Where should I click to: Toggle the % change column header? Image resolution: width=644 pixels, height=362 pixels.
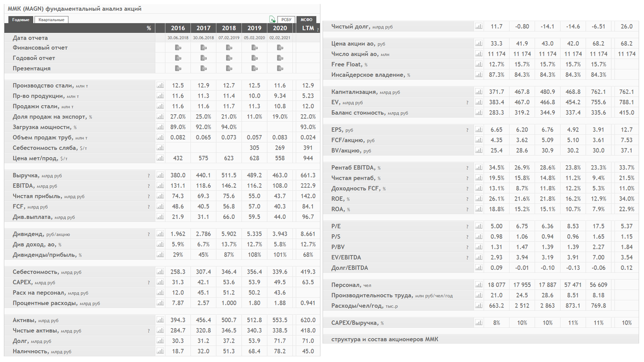tap(149, 28)
